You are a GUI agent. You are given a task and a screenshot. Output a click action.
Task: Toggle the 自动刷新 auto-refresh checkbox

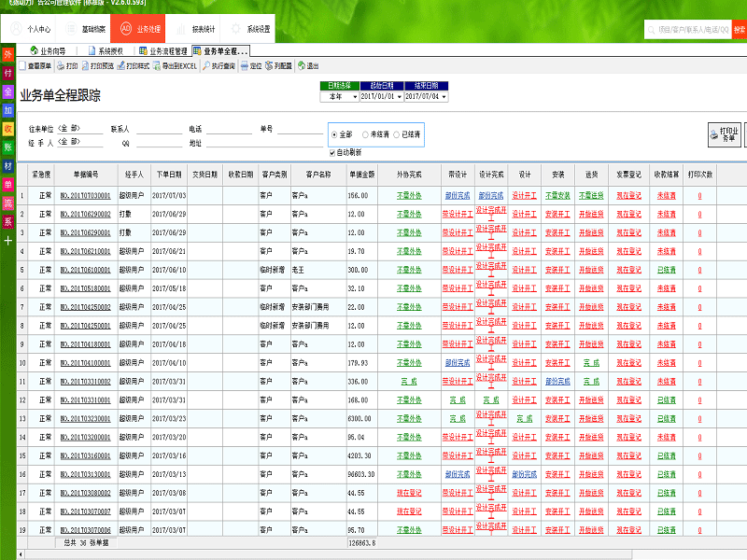pyautogui.click(x=332, y=151)
